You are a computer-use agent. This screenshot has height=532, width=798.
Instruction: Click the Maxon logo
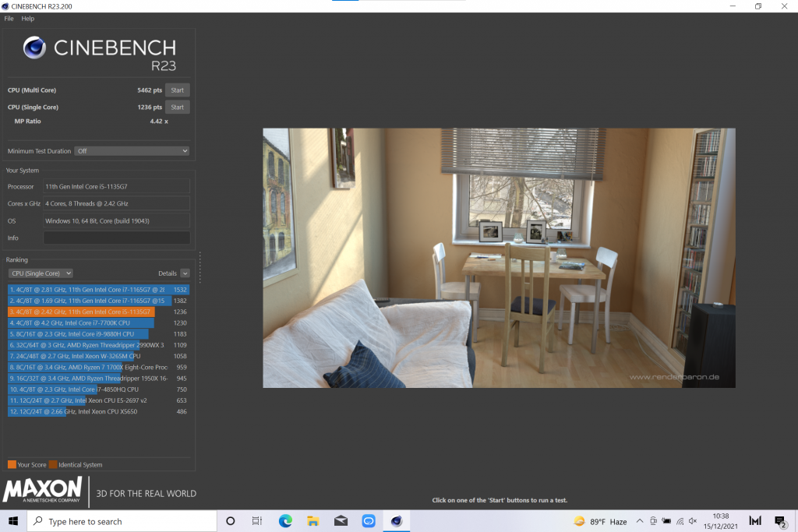click(42, 490)
